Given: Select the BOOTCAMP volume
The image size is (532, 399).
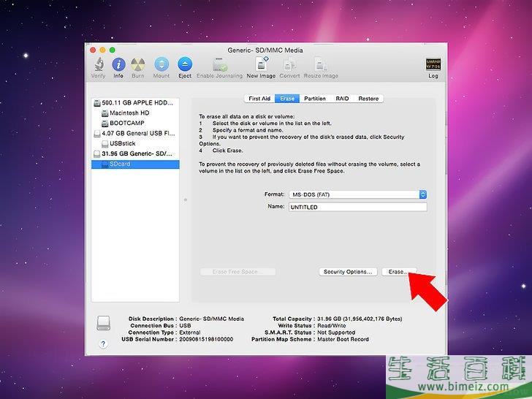Looking at the screenshot, I should pos(135,123).
